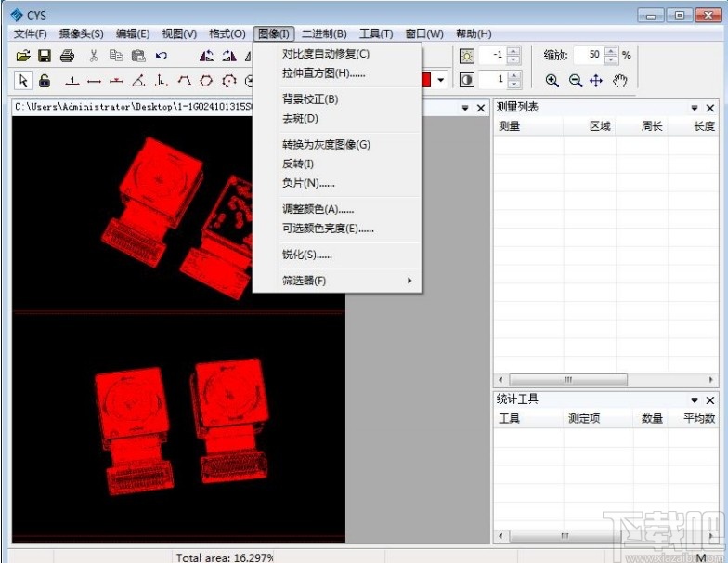
Task: Activate the hand pan tool
Action: (x=620, y=81)
